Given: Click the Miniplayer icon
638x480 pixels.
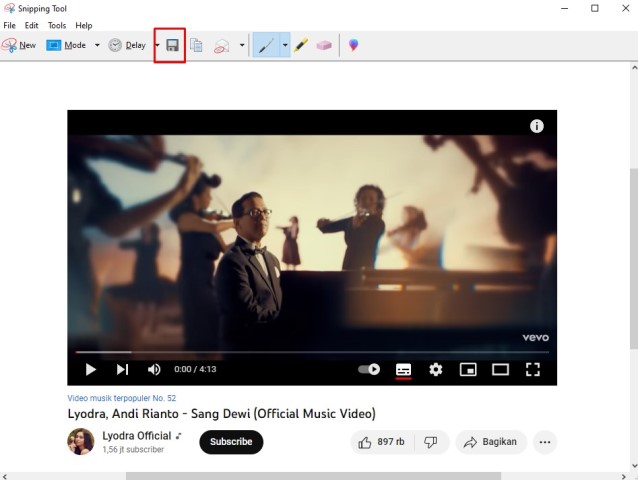Looking at the screenshot, I should tap(468, 369).
